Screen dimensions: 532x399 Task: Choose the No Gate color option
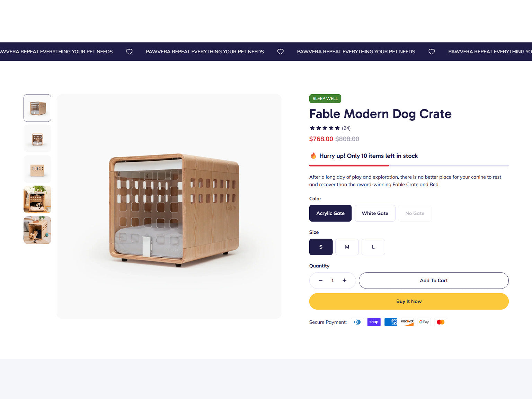415,213
